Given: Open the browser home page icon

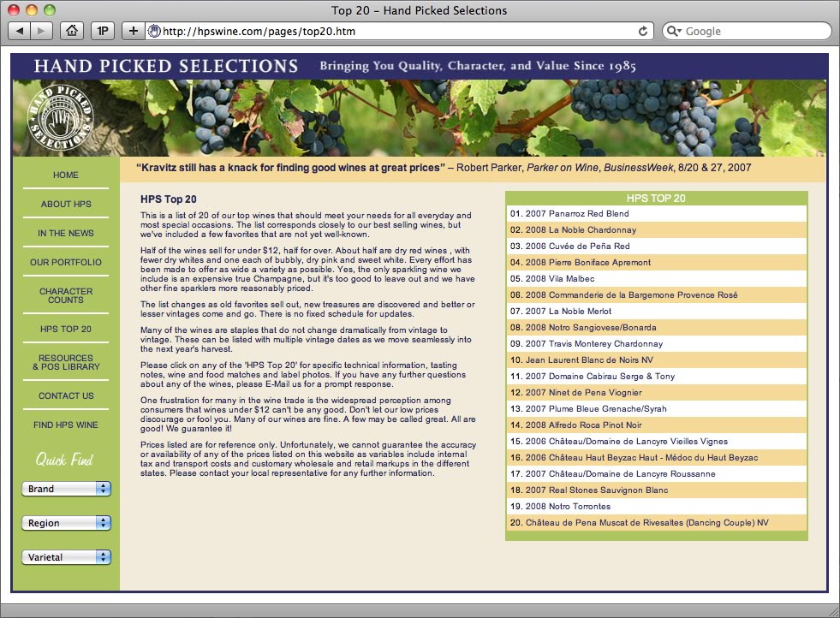Looking at the screenshot, I should pyautogui.click(x=71, y=31).
